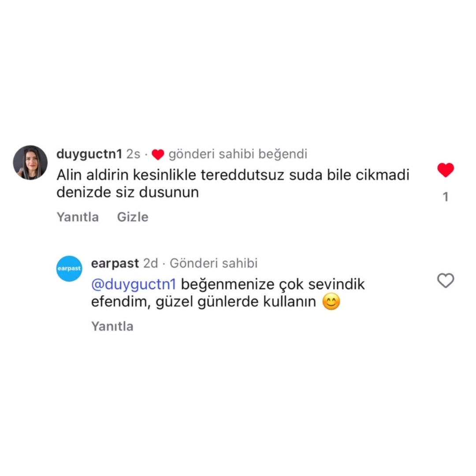Viewport: 476px width, 476px height.
Task: Click the smiling emoji in earpast's reply
Action: [x=331, y=301]
